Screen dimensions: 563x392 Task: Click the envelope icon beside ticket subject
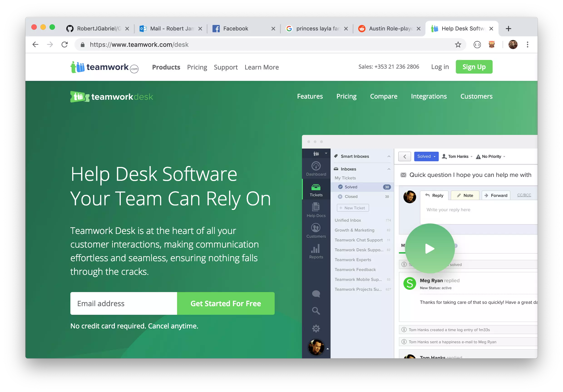point(403,175)
